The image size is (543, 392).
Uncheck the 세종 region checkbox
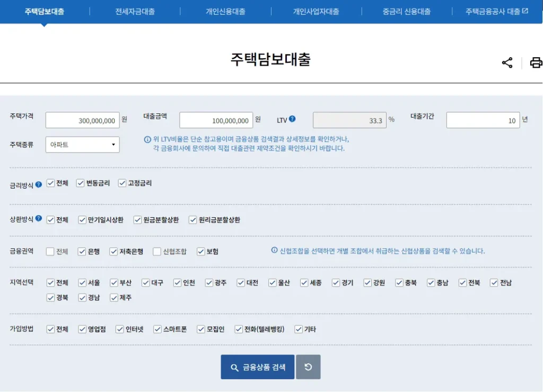(x=304, y=283)
